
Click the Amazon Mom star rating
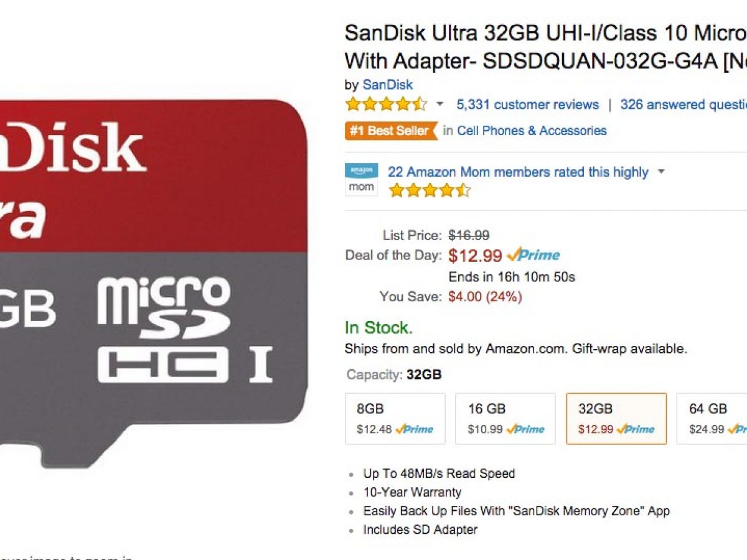(429, 190)
